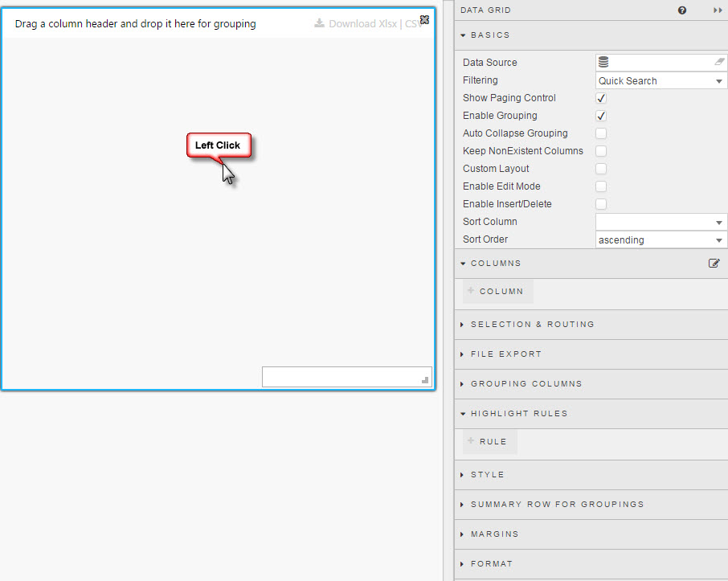Collapse the panel with the double-arrow icon
Screen dimensions: 728x581
tap(717, 10)
